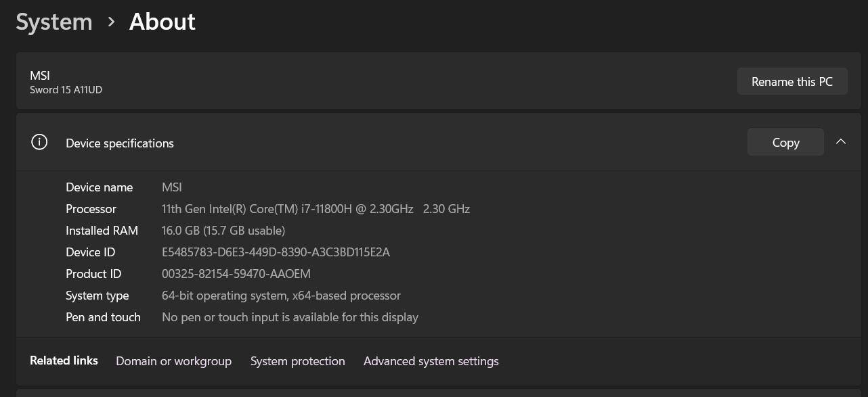Click the Product ID value 00325-82154-59470-AAOEM
The width and height of the screenshot is (868, 397).
(x=236, y=274)
